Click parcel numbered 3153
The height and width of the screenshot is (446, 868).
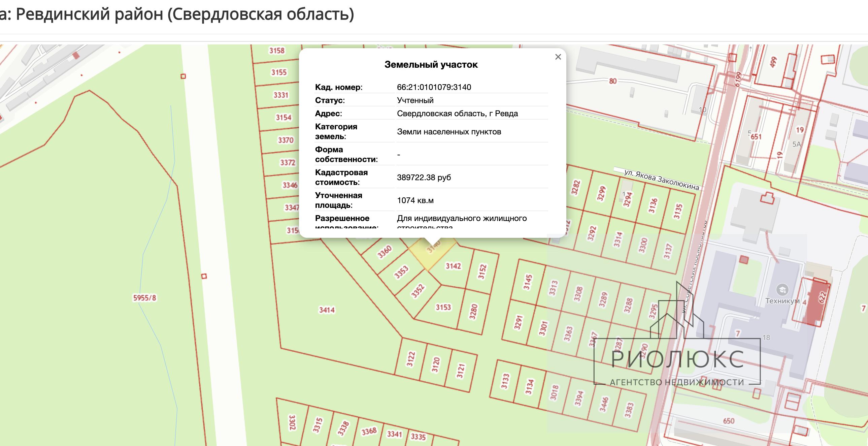click(x=443, y=308)
